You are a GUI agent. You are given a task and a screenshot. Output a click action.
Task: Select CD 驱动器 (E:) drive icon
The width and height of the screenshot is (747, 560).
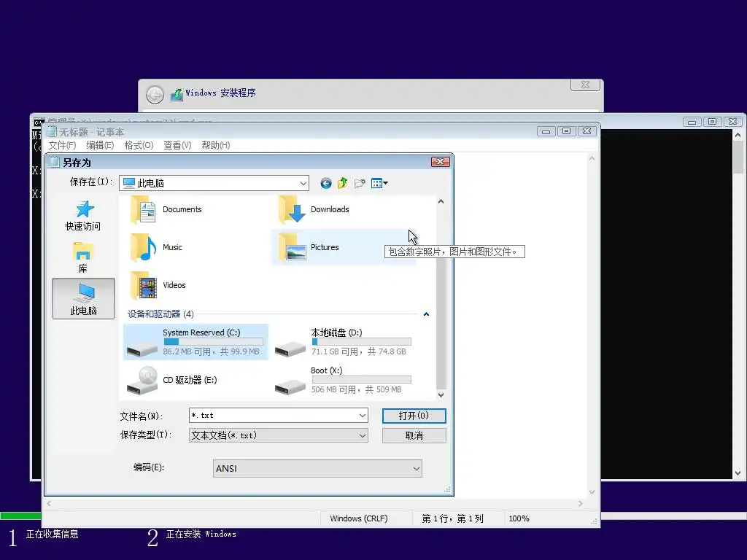pyautogui.click(x=142, y=381)
